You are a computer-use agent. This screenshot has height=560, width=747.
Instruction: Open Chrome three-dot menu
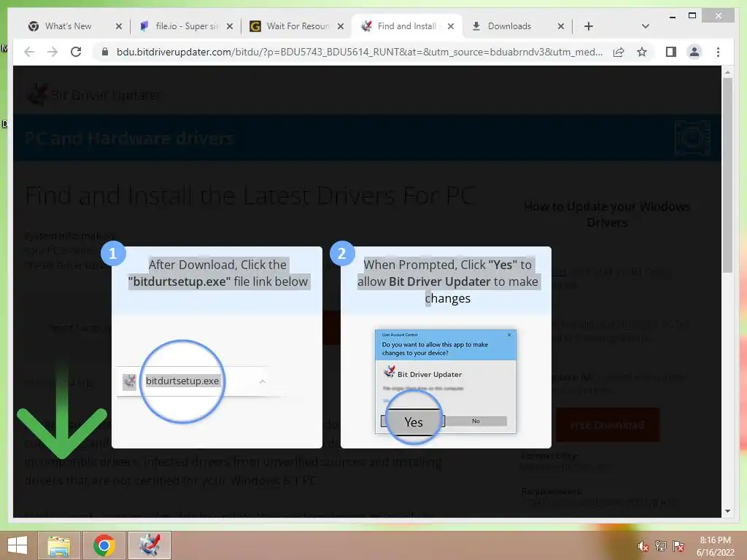[718, 52]
